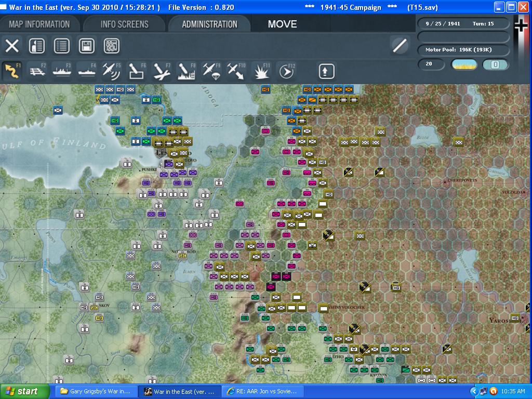532x399 pixels.
Task: Select F3 naval transport ship icon
Action: pos(62,71)
